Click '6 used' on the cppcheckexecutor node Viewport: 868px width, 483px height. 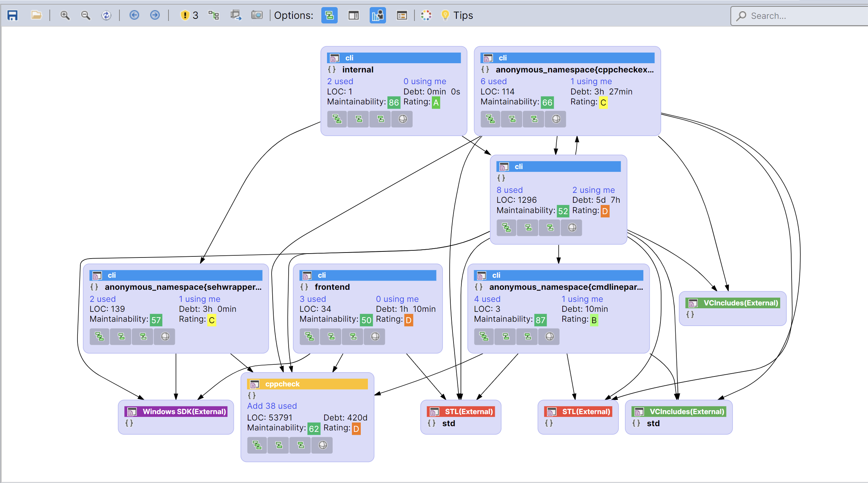pos(494,81)
